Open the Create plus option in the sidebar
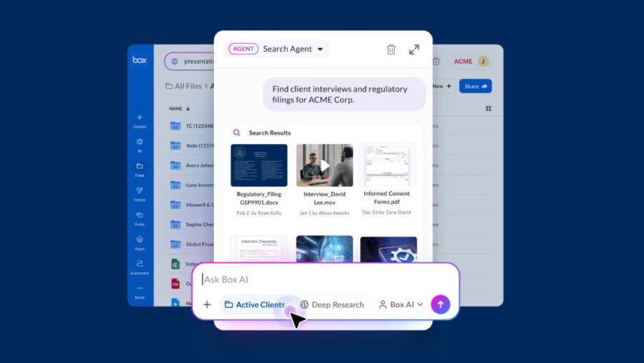This screenshot has width=644, height=363. click(x=140, y=121)
